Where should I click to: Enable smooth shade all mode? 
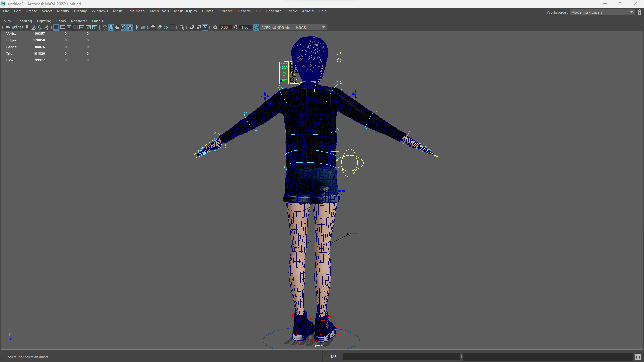click(x=111, y=27)
